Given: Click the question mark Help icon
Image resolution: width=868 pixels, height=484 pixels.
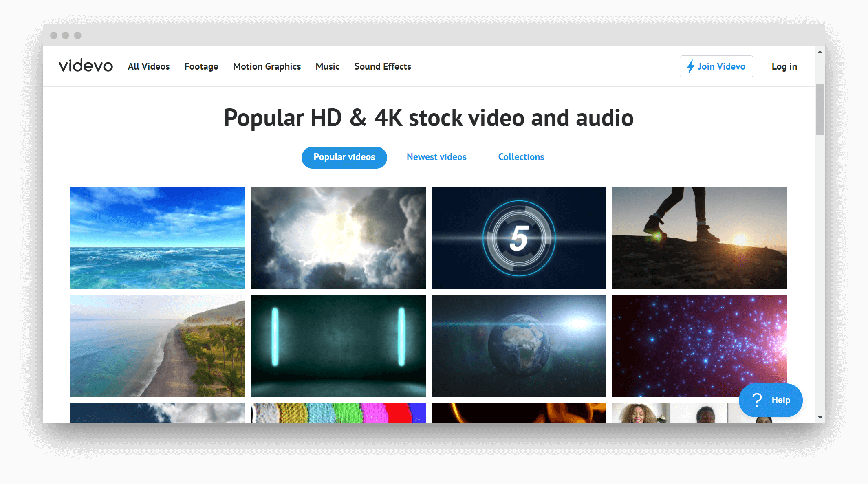Looking at the screenshot, I should (x=757, y=400).
